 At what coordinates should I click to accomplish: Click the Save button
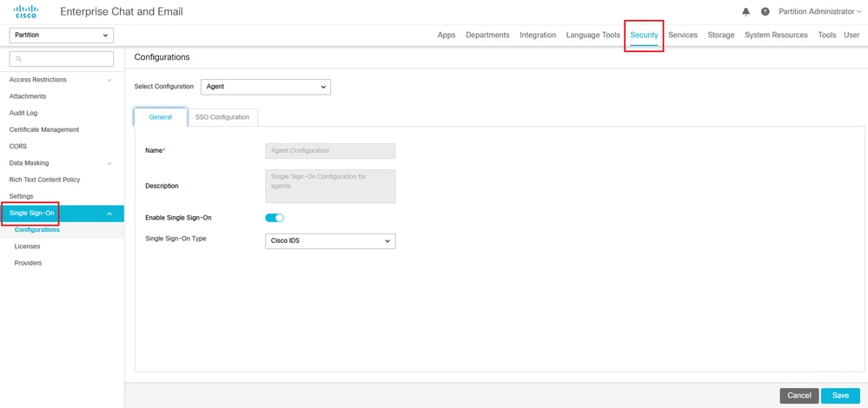pyautogui.click(x=840, y=395)
